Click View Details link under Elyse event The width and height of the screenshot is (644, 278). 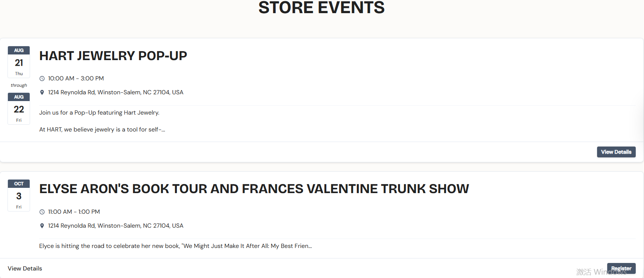pos(25,269)
